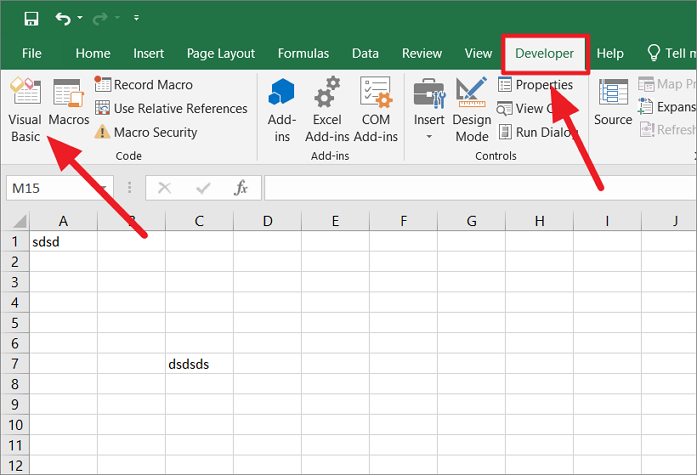Open the XML Source pane

coord(613,102)
